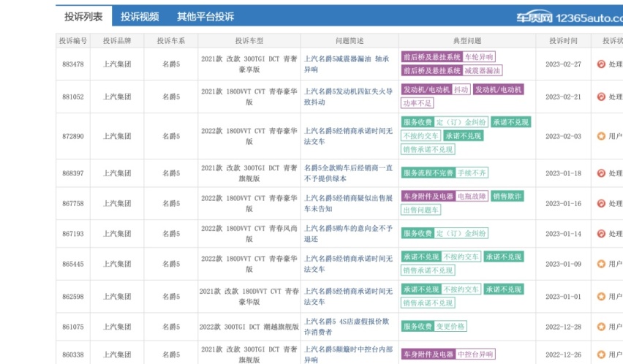Open complaint 上汽名爵5发动机四缸失火导致抖动

349,96
